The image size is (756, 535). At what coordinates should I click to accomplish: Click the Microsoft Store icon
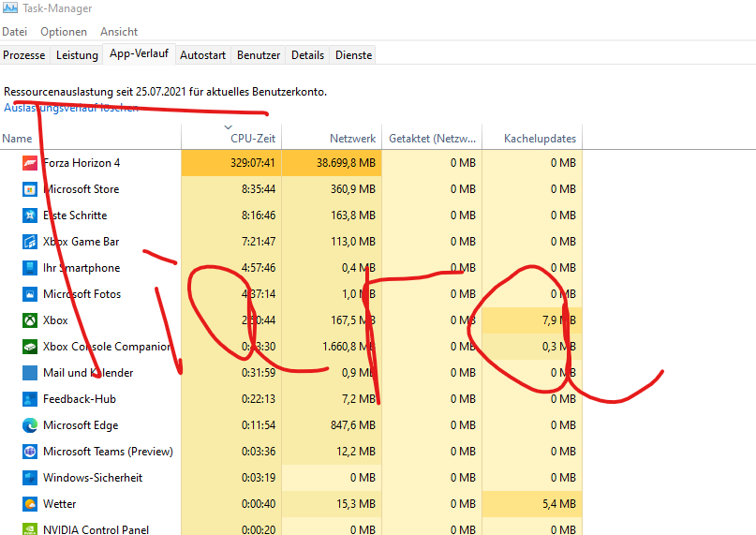pyautogui.click(x=30, y=189)
